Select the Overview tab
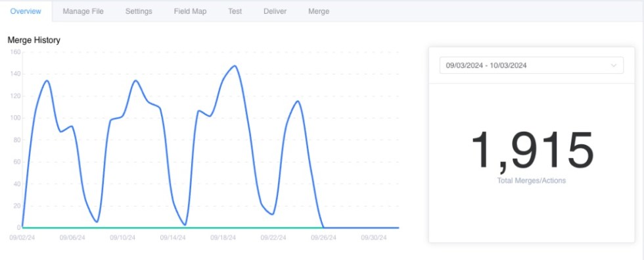 coord(26,12)
